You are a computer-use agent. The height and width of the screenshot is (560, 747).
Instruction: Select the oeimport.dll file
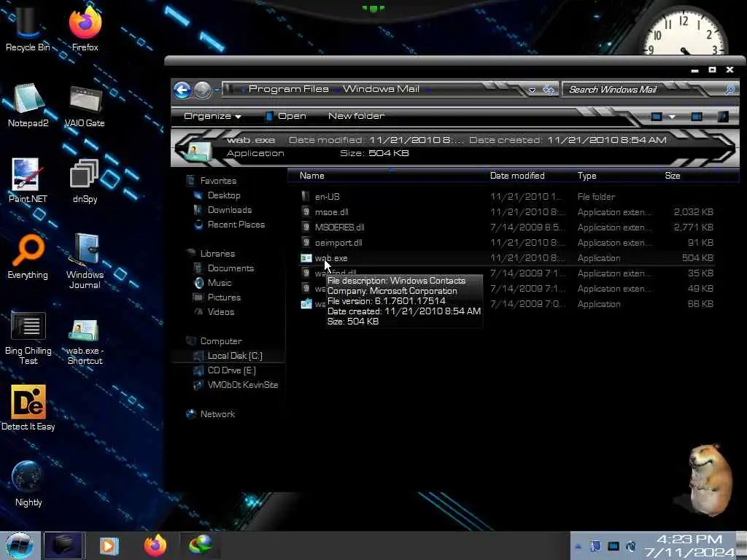[338, 242]
